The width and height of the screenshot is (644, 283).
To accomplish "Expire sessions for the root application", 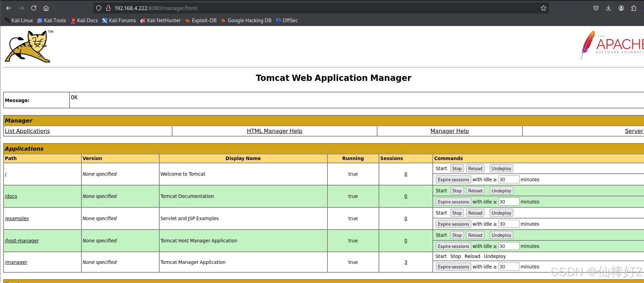I will point(454,180).
